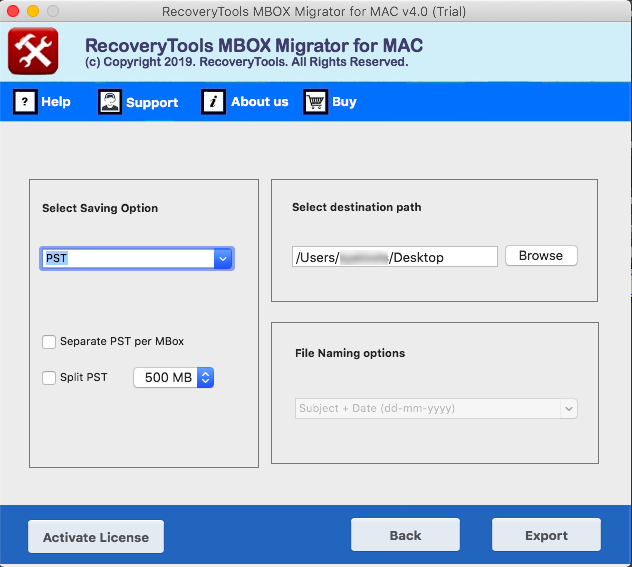Open the About us menu label

(x=260, y=102)
